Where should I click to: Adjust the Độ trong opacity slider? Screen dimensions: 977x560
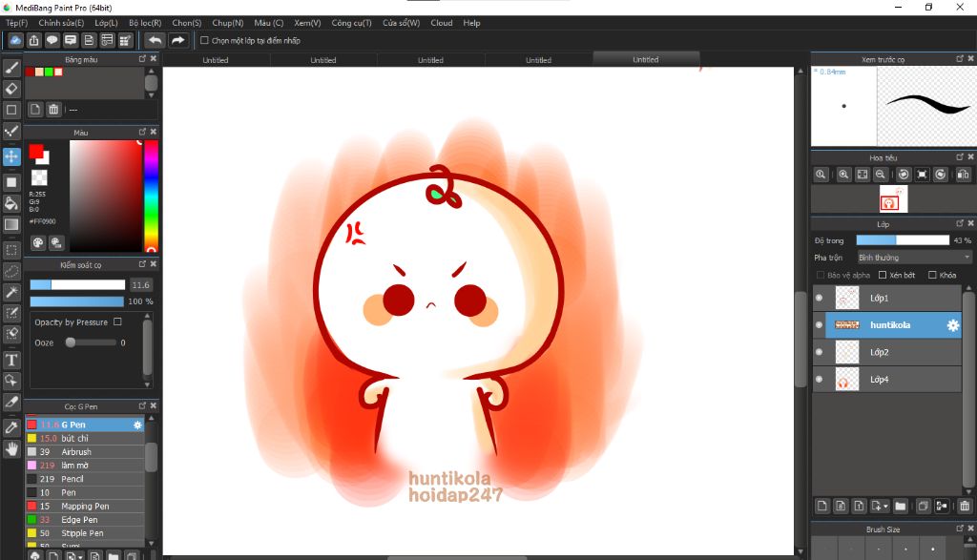[903, 240]
